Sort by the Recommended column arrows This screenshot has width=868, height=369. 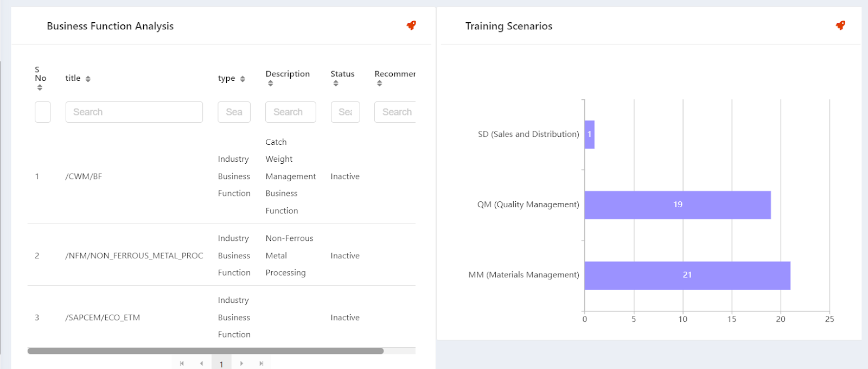(x=380, y=84)
